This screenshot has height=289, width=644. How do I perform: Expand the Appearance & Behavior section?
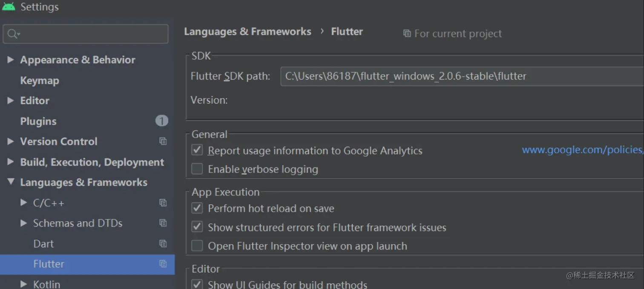click(11, 60)
